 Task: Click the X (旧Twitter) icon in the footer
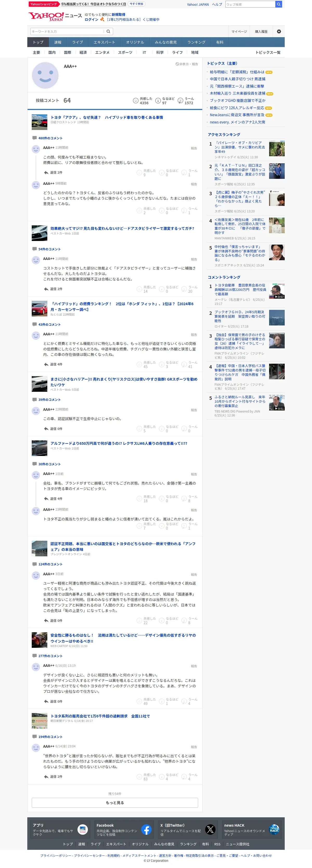click(210, 829)
